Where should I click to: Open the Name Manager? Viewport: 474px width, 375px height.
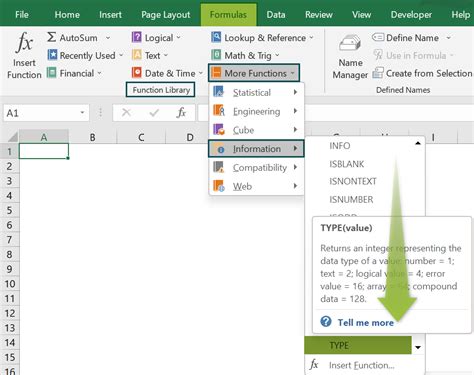coord(350,57)
